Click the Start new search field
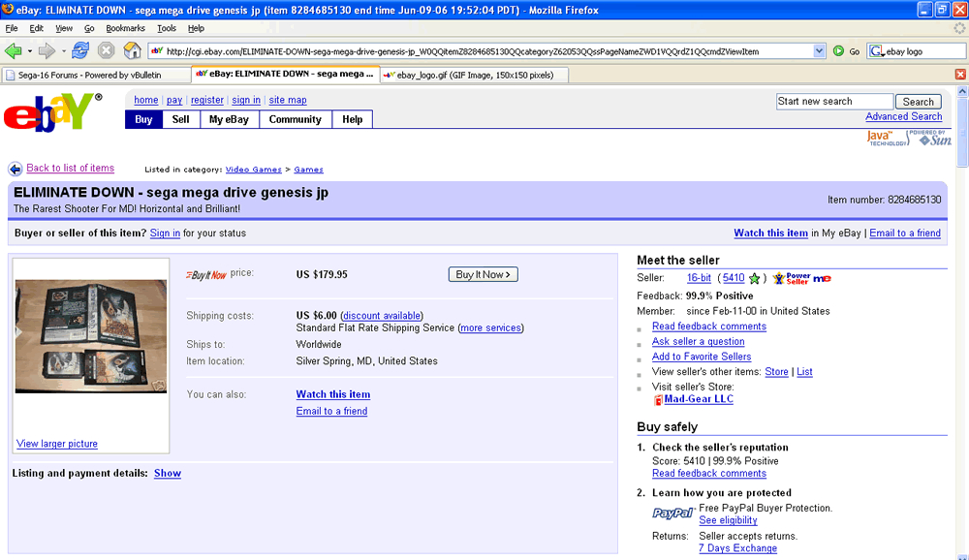The width and height of the screenshot is (969, 560). coord(834,102)
